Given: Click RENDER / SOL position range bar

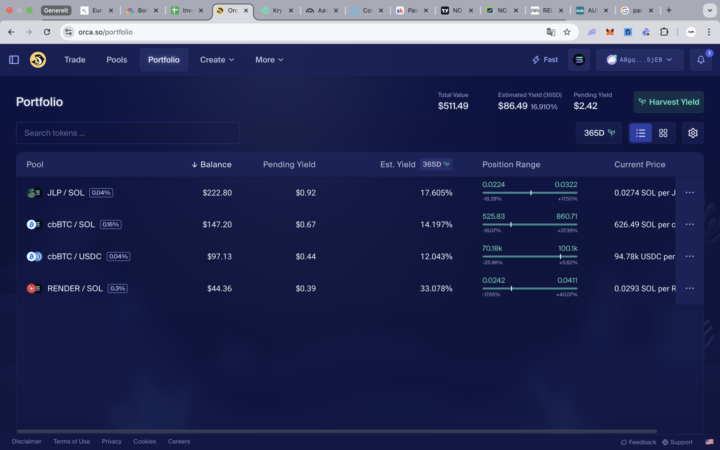Looking at the screenshot, I should coord(530,288).
